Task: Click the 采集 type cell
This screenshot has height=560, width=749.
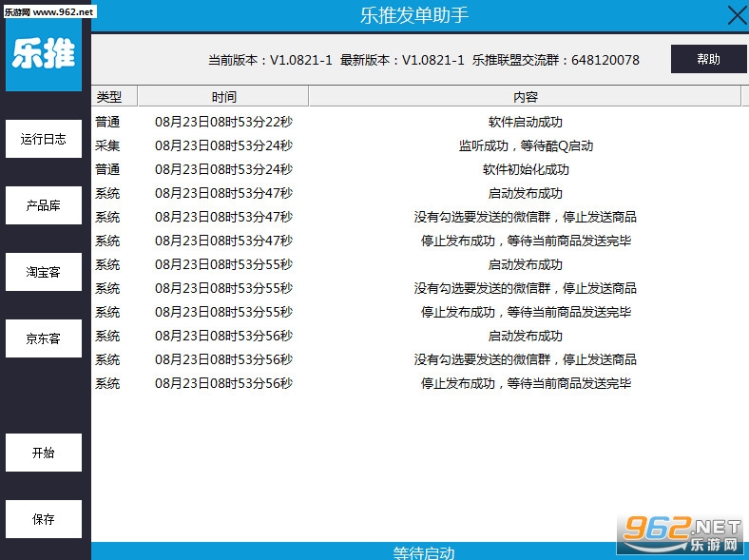Action: [107, 145]
